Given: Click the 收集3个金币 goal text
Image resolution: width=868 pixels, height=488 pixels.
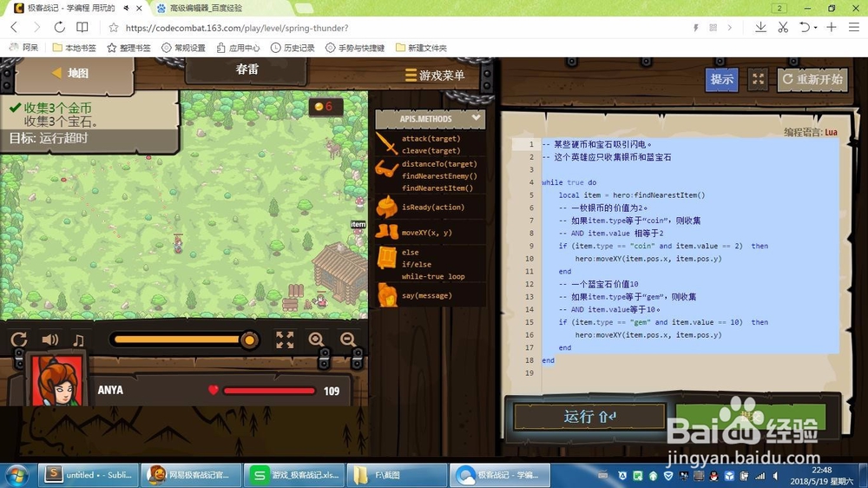Looking at the screenshot, I should tap(57, 108).
